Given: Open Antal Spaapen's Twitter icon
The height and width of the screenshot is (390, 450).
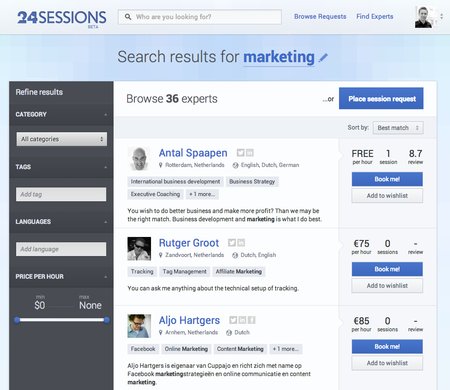Looking at the screenshot, I should (x=240, y=153).
